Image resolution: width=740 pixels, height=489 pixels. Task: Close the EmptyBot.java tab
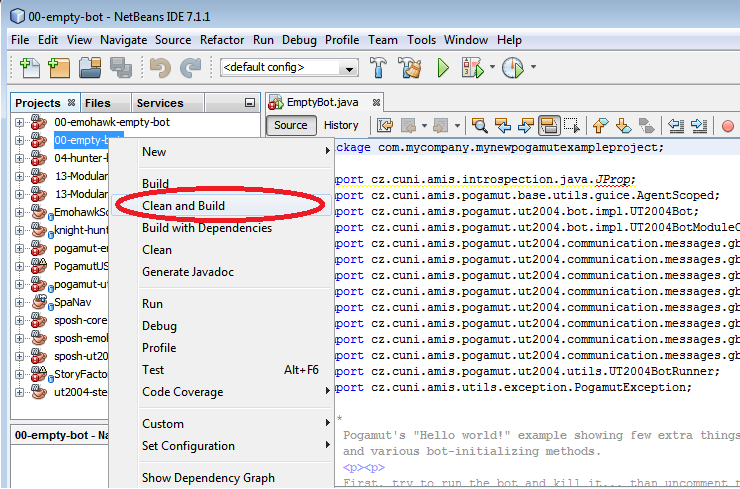pyautogui.click(x=376, y=102)
